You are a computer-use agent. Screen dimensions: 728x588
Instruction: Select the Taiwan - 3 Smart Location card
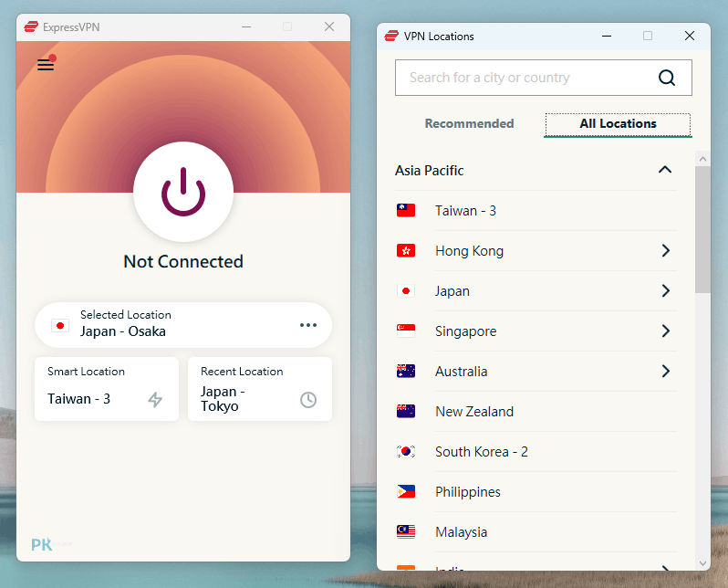click(x=107, y=389)
